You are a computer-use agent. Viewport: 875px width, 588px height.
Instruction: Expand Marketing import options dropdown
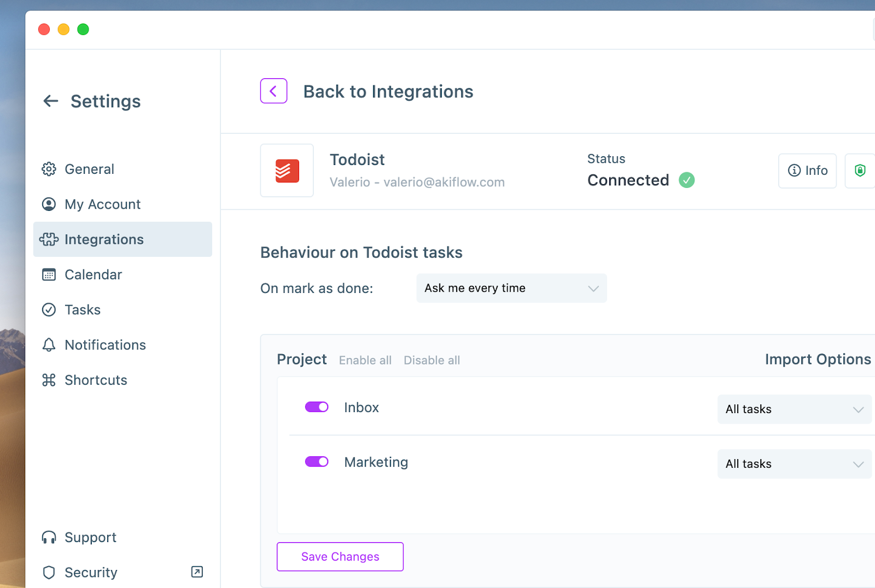(794, 464)
